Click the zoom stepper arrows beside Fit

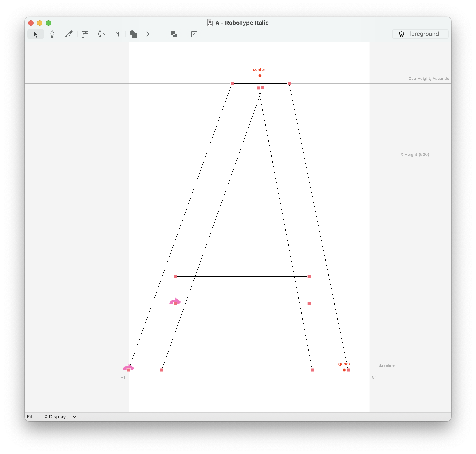[46, 417]
